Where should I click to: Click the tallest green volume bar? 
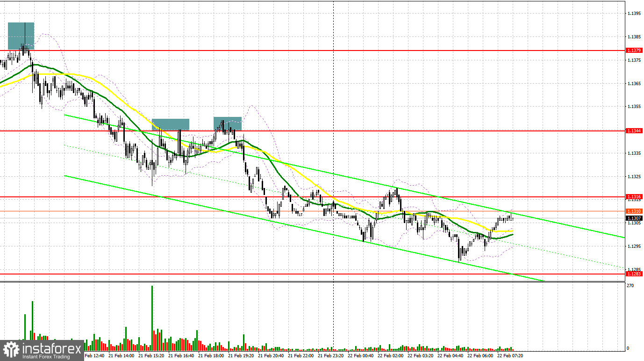(x=152, y=318)
